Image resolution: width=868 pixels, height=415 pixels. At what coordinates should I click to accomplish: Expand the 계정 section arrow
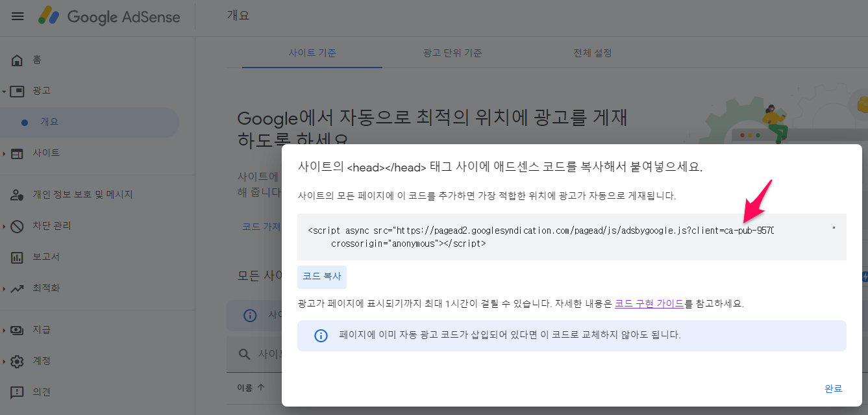4,361
